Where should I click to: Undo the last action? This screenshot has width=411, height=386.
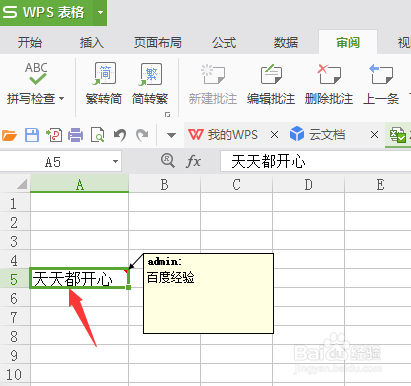(120, 135)
